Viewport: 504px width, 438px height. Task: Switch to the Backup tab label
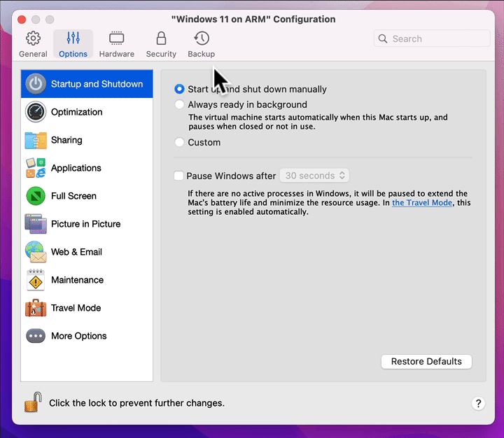pyautogui.click(x=201, y=54)
